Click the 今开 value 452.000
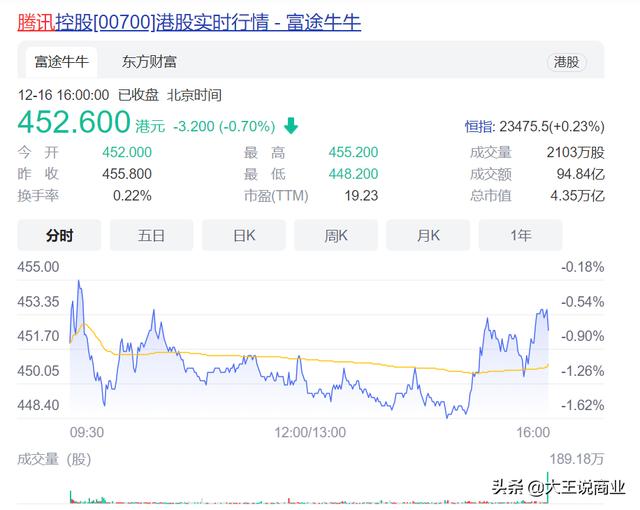This screenshot has width=640, height=510. (x=127, y=152)
